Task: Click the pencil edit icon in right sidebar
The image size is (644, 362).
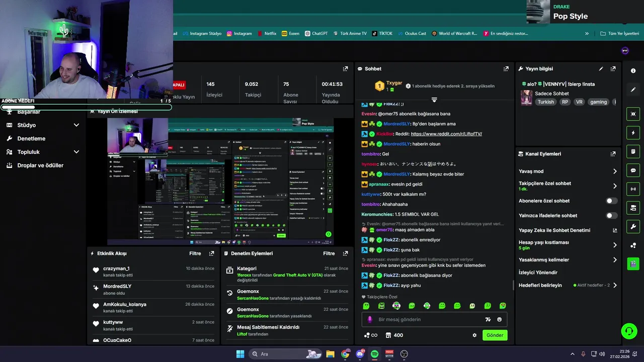Action: point(633,89)
